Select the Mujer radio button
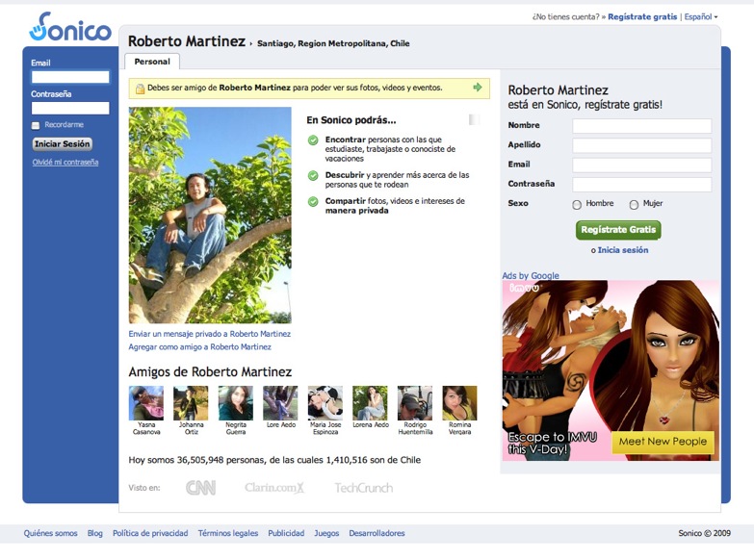This screenshot has width=754, height=560. [x=634, y=204]
